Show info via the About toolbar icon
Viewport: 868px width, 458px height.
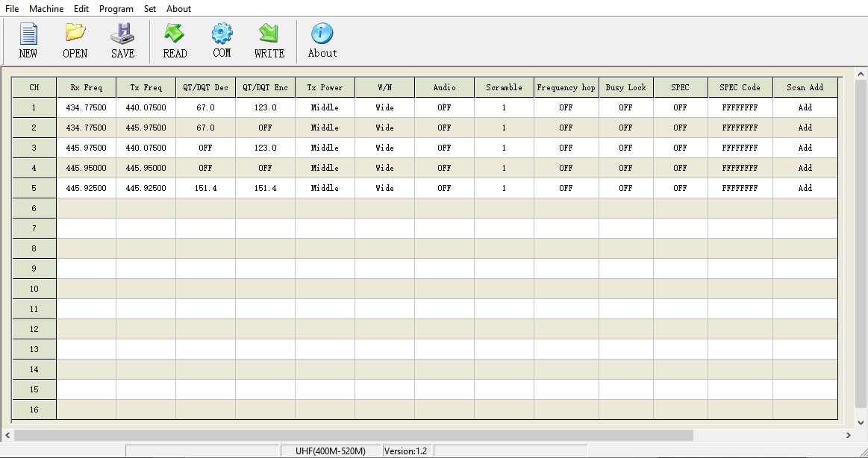pos(322,41)
